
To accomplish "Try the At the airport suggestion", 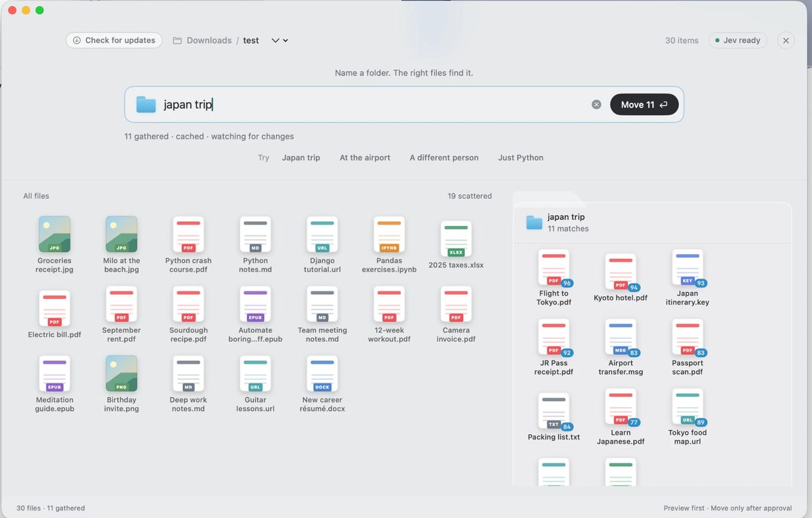I will pos(365,158).
